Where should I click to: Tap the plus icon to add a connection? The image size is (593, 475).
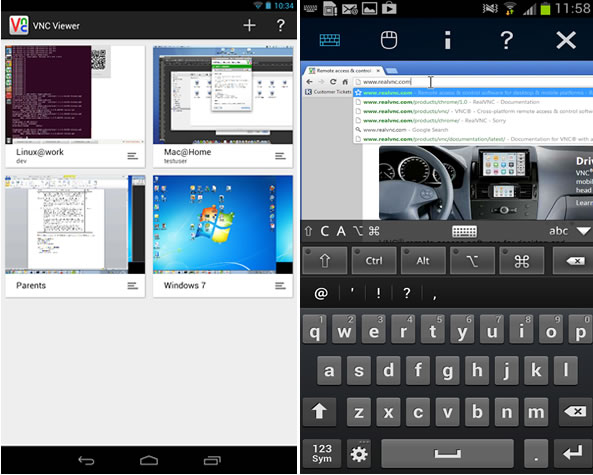249,25
